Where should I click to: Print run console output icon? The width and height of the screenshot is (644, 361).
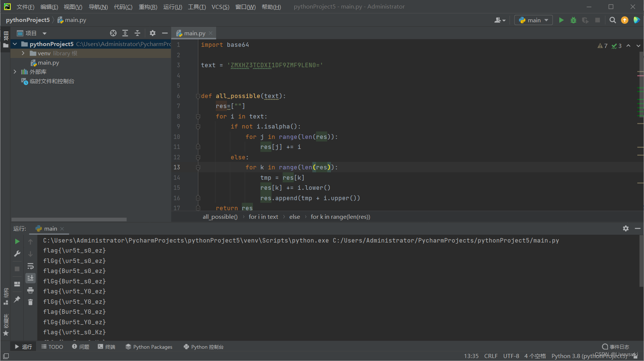pos(30,290)
